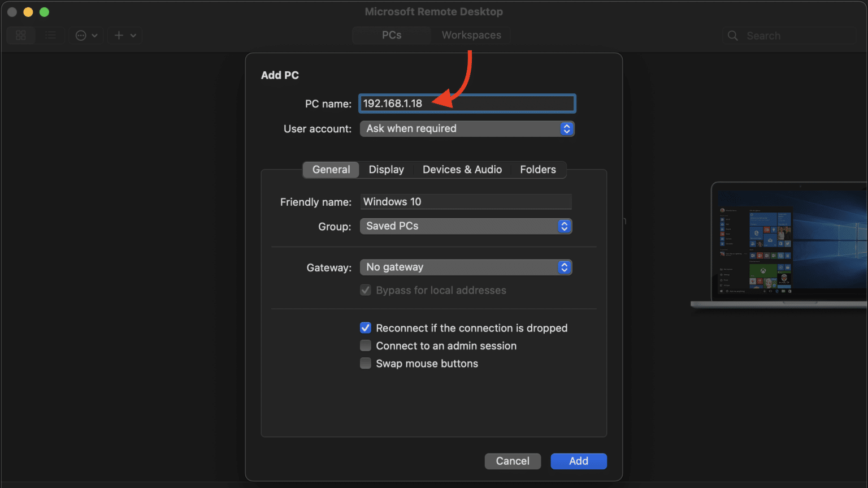Viewport: 868px width, 488px height.
Task: Select the Devices & Audio tab
Action: point(462,169)
